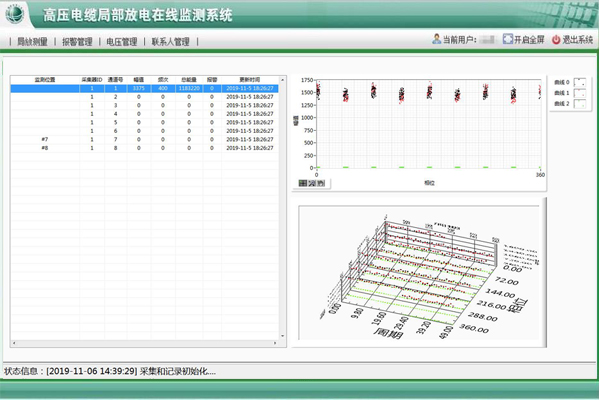Open the 联系人管理 menu
600x400 pixels.
(x=169, y=42)
